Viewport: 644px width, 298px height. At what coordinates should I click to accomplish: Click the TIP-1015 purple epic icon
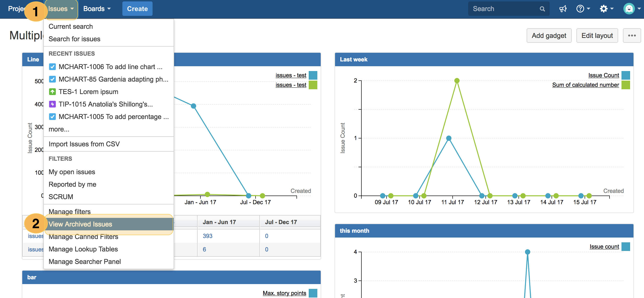(52, 104)
